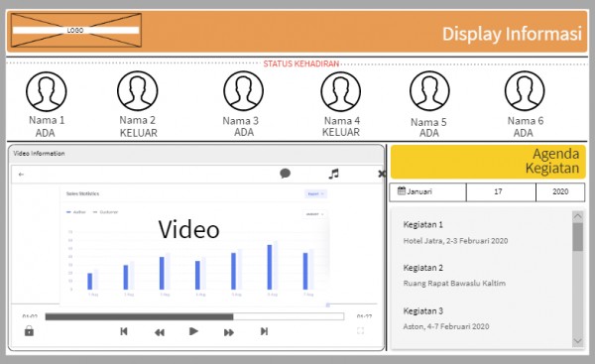595x364 pixels.
Task: Click the back arrow in video panel
Action: click(21, 175)
